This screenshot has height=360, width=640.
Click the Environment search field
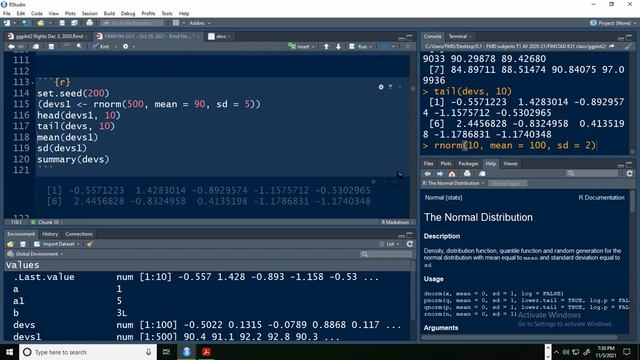[386, 254]
